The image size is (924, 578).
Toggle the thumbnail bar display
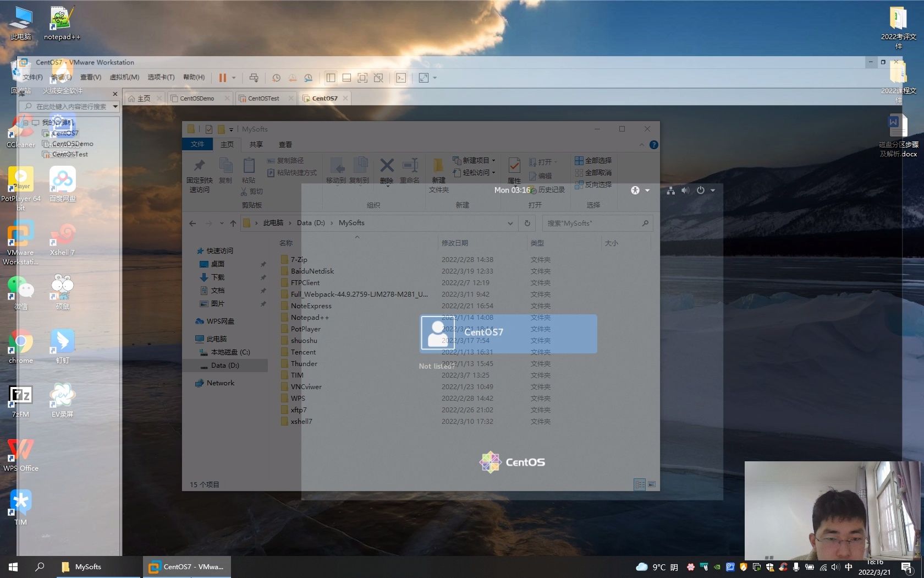(346, 78)
